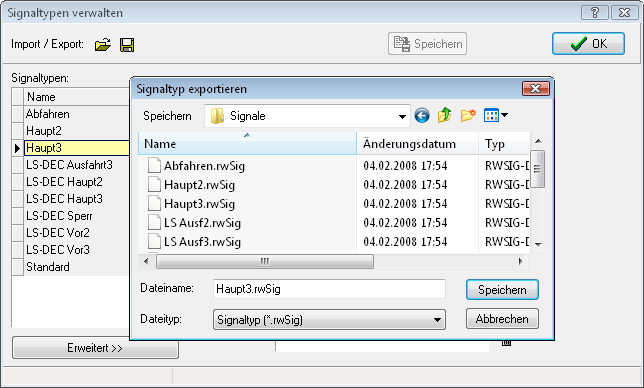Select LS-DEC Haupt3 signal type
The image size is (644, 388).
[x=77, y=199]
